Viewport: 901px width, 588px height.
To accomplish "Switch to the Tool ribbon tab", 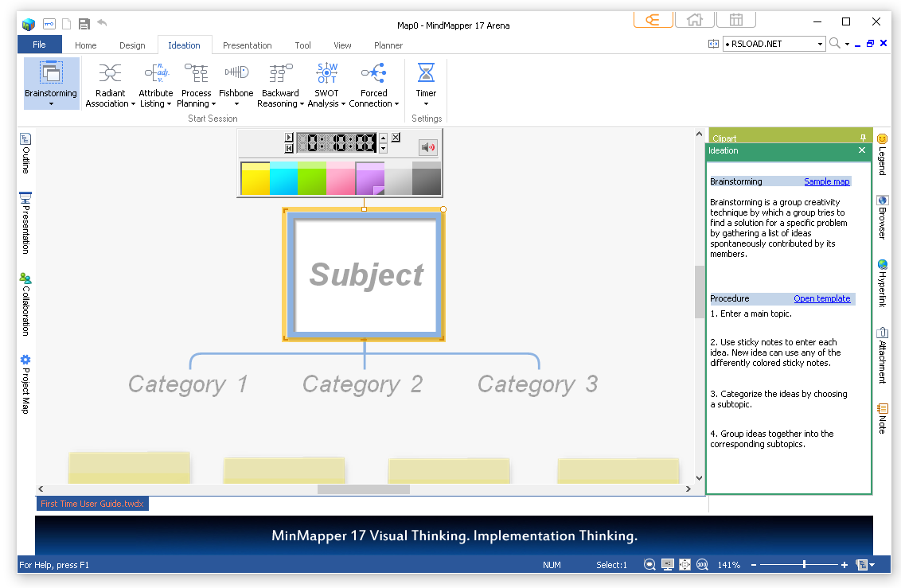I will (302, 45).
